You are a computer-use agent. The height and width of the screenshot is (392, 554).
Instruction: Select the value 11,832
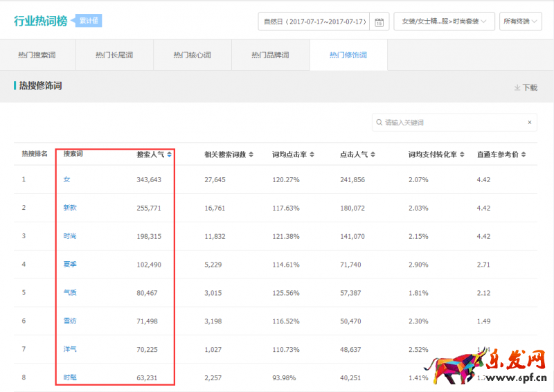215,236
